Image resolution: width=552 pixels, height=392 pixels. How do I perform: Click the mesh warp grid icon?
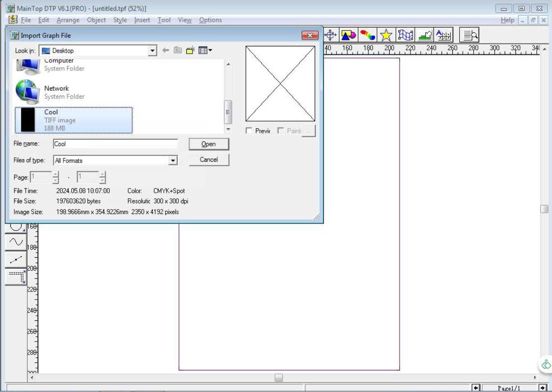(x=405, y=35)
